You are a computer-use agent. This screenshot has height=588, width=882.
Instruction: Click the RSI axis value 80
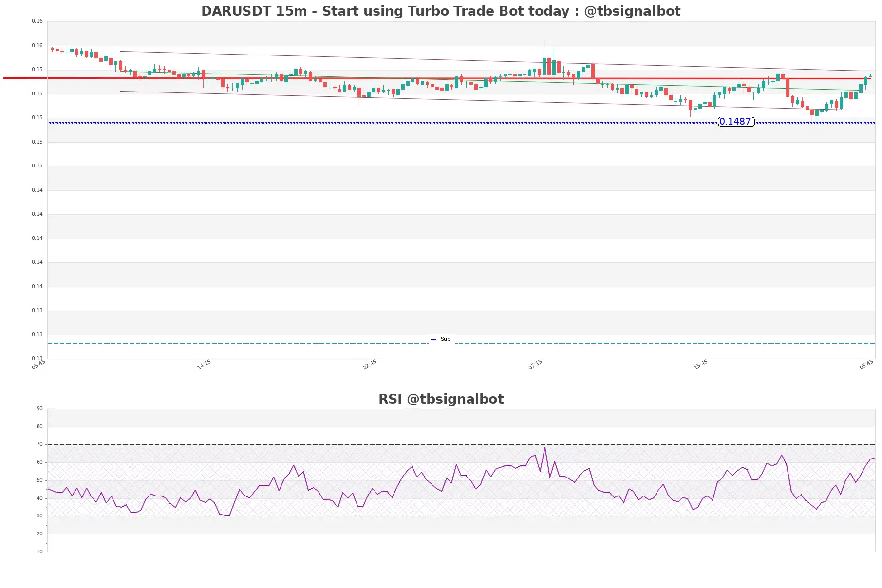point(39,427)
